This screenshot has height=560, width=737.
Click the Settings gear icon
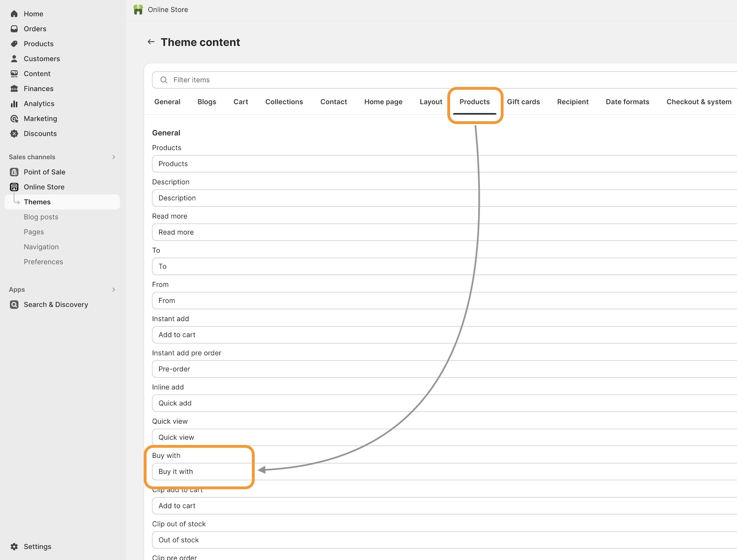14,546
